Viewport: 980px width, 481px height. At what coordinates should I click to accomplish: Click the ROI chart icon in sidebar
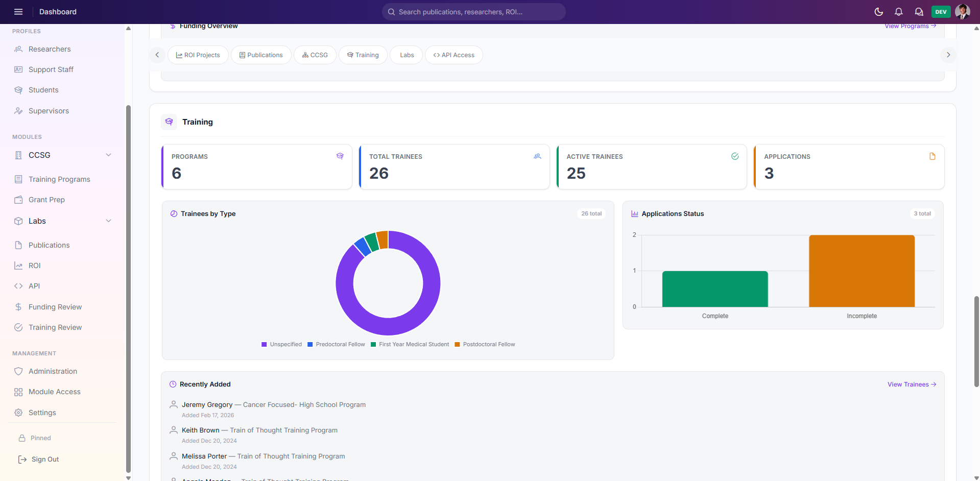click(x=18, y=266)
